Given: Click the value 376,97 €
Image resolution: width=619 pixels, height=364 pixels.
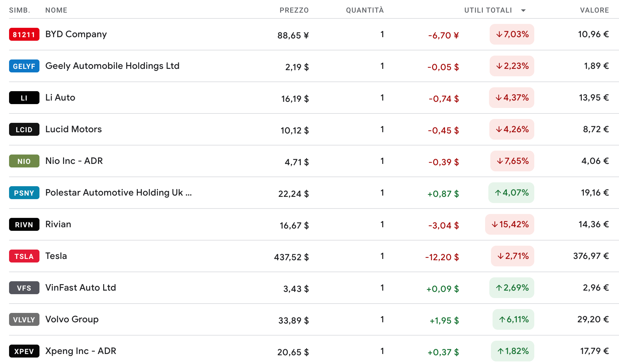Looking at the screenshot, I should click(591, 256).
